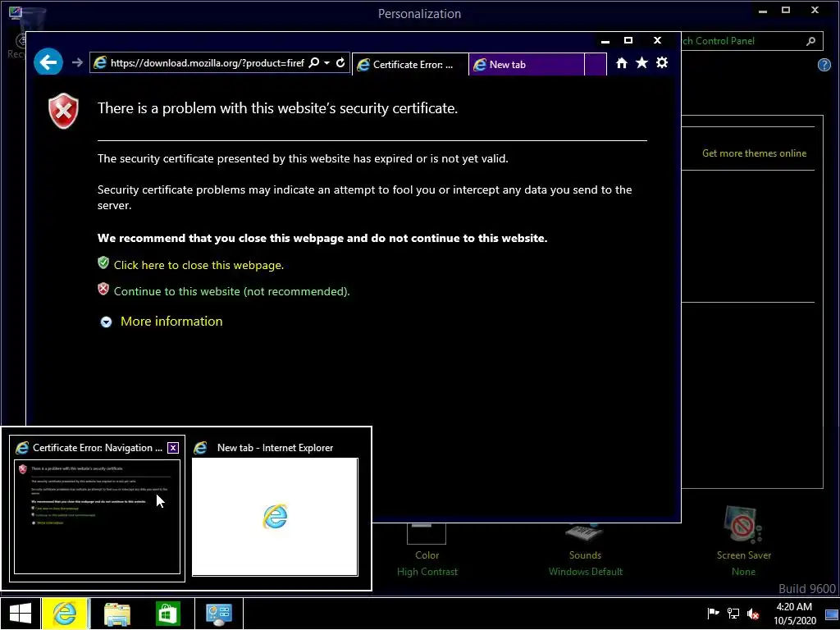Click red shield icon beside continue link

point(103,290)
